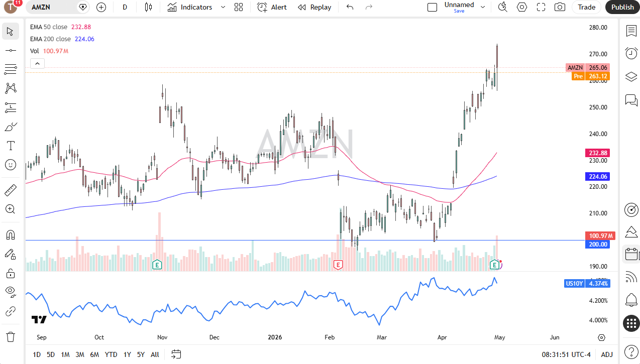Open the chats panel
The width and height of the screenshot is (640, 364).
click(x=631, y=100)
